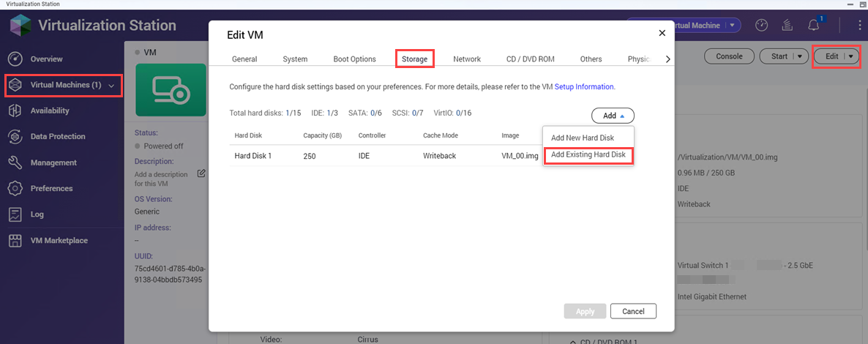The height and width of the screenshot is (344, 868).
Task: Open the VM Marketplace store icon
Action: [15, 240]
